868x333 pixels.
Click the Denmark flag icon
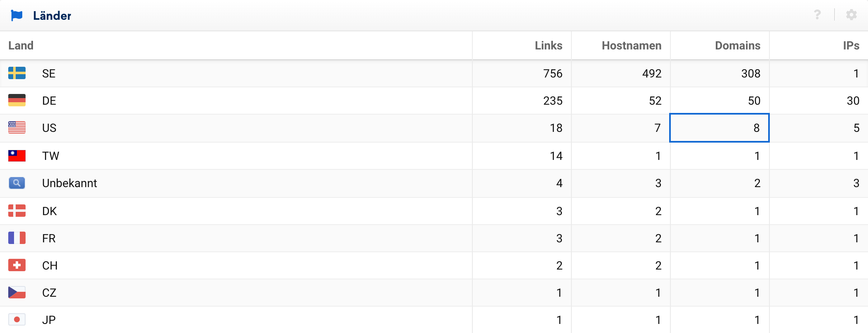[x=17, y=211]
